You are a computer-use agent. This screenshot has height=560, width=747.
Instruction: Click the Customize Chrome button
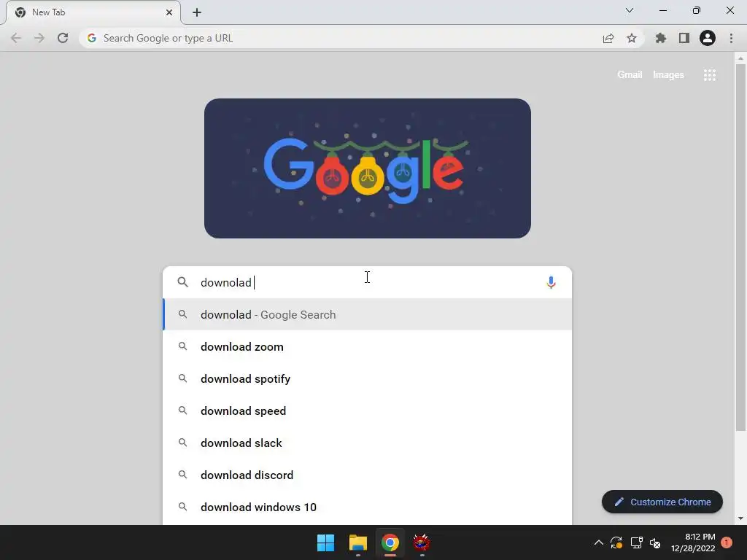pos(662,502)
